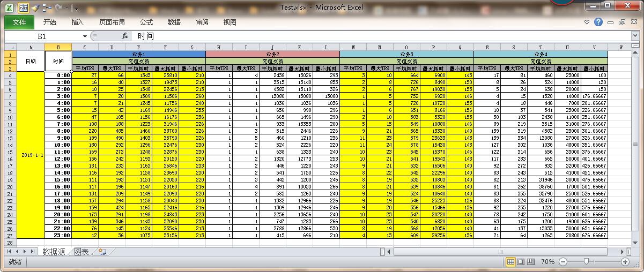Minimize the workbook window inside Excel
The height and width of the screenshot is (272, 644).
coord(611,22)
